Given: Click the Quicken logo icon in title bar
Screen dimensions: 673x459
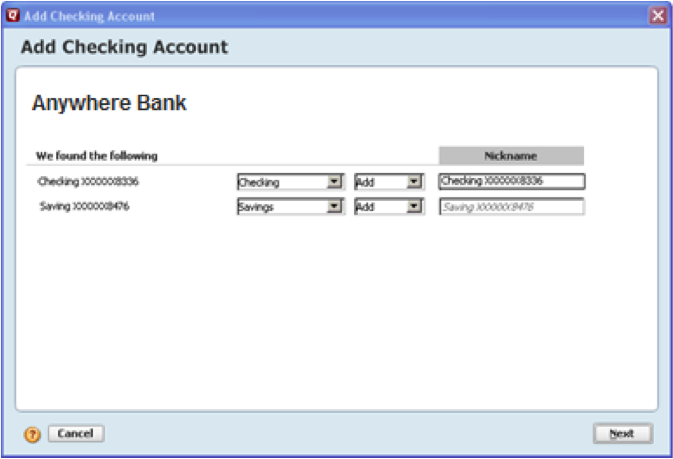Looking at the screenshot, I should [x=13, y=15].
